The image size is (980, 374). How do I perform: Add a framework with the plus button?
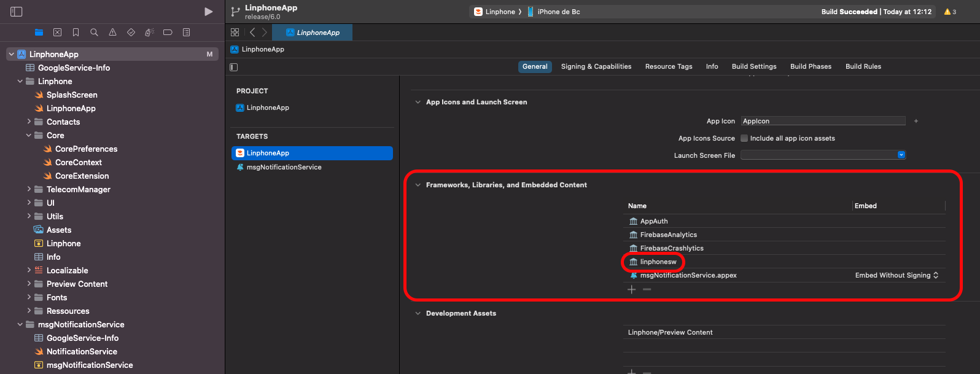click(x=631, y=289)
